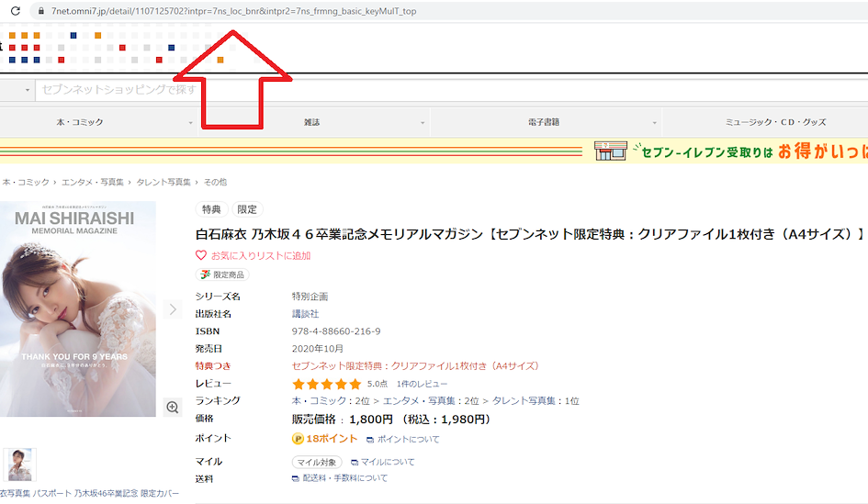Click the bonus text セブンネット限定特典:クリアファイル1枚付き
This screenshot has width=868, height=504.
click(416, 365)
